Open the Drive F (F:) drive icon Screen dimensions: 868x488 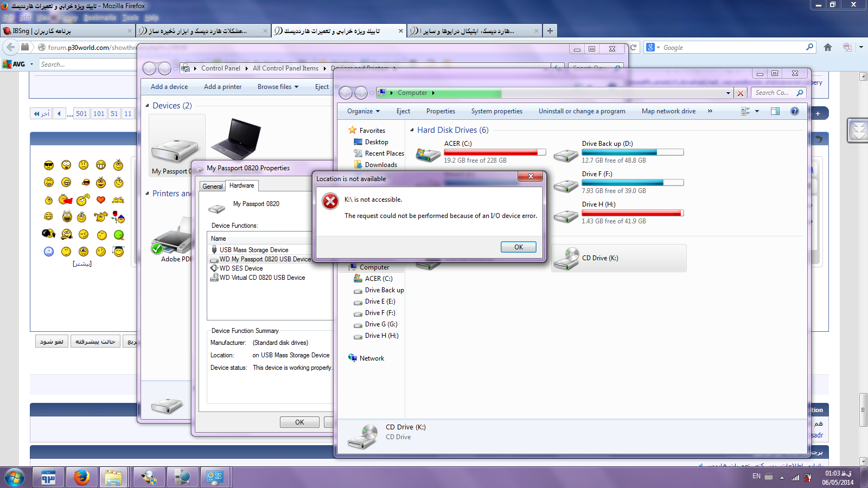pos(566,185)
